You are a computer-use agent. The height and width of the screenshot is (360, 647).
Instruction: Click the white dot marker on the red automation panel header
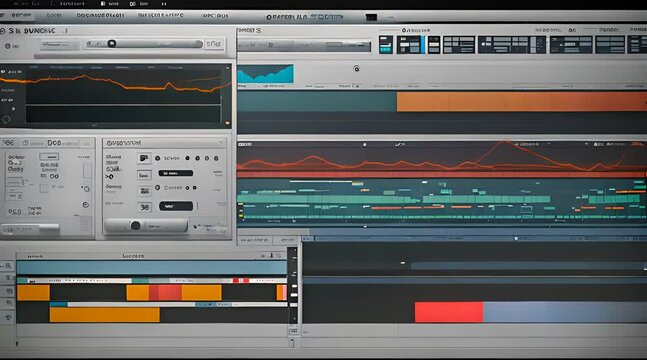click(x=364, y=144)
